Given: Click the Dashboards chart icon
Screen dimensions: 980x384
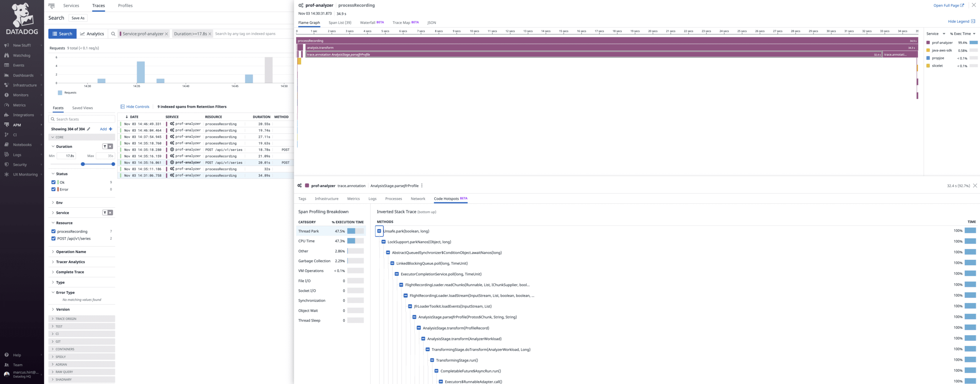Looking at the screenshot, I should pos(7,75).
